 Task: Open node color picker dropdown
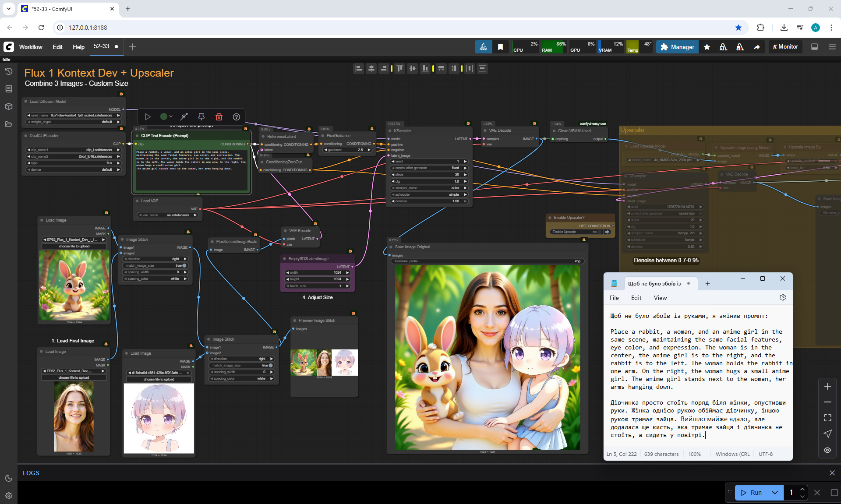click(x=166, y=116)
